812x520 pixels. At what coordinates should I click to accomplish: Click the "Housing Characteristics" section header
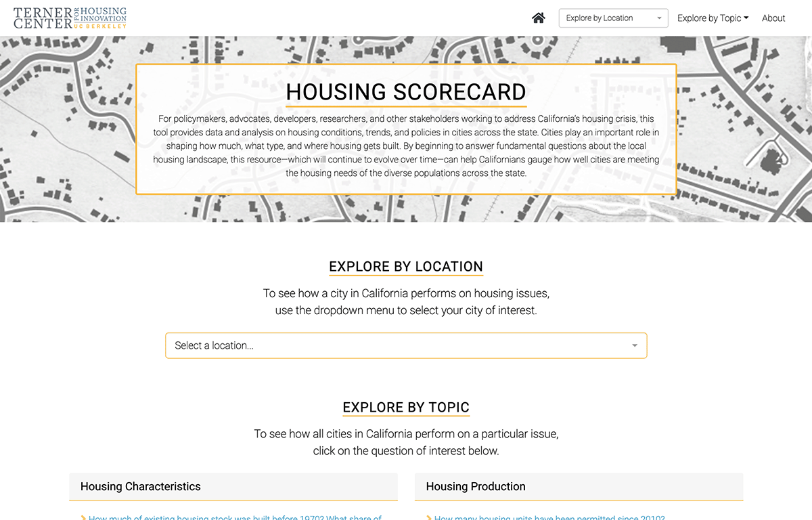(141, 486)
